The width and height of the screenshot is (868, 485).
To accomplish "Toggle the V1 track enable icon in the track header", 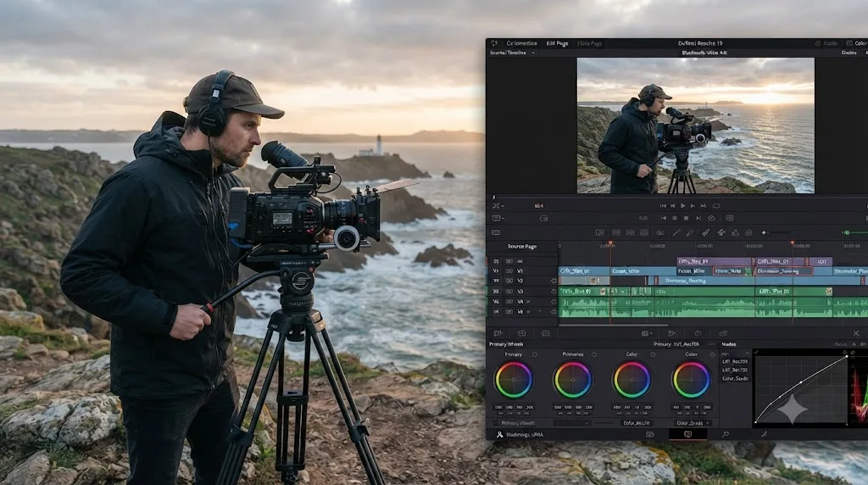I will click(509, 271).
